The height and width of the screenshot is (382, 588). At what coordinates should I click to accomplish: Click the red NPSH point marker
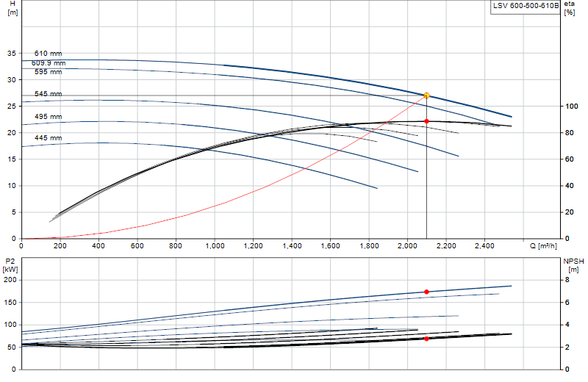426,339
